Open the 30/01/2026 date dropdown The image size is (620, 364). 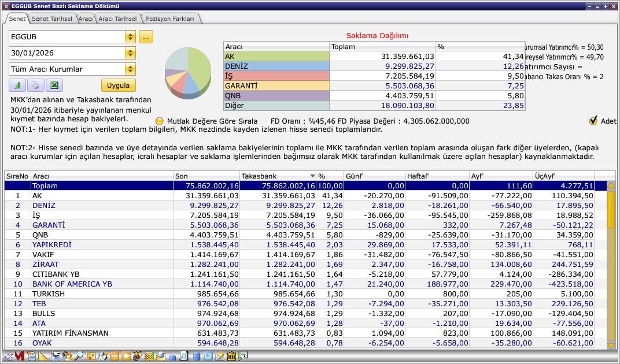(130, 53)
